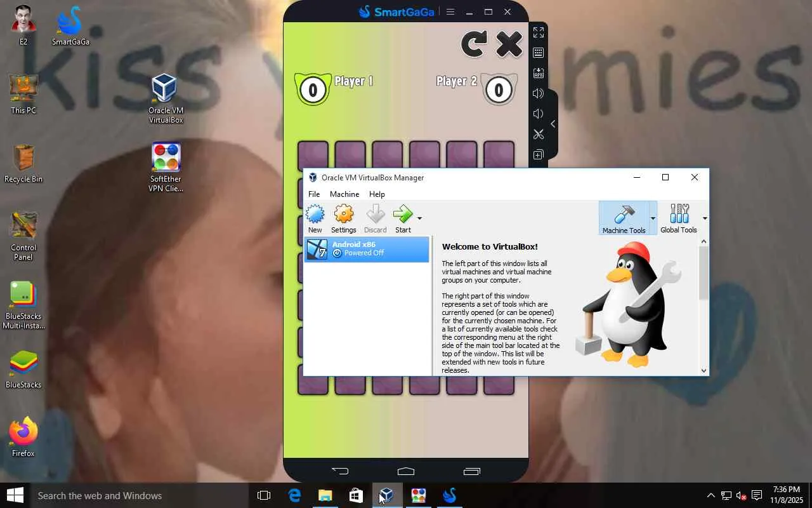
Task: Open the SmartGaGa hamburger menu
Action: tap(450, 11)
